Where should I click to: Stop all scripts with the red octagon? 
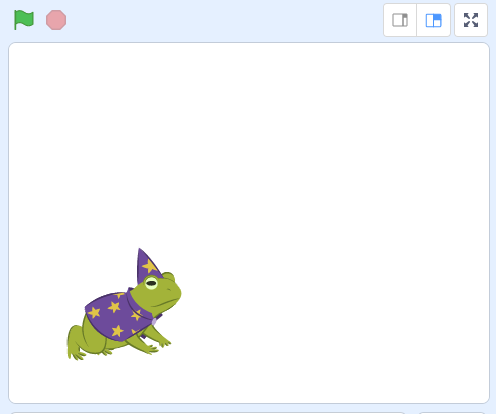pyautogui.click(x=56, y=20)
